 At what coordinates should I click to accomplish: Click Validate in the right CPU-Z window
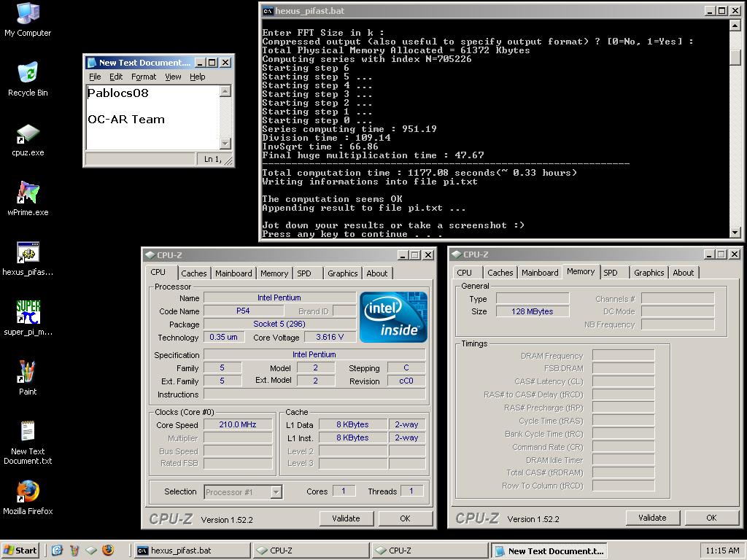(x=652, y=518)
